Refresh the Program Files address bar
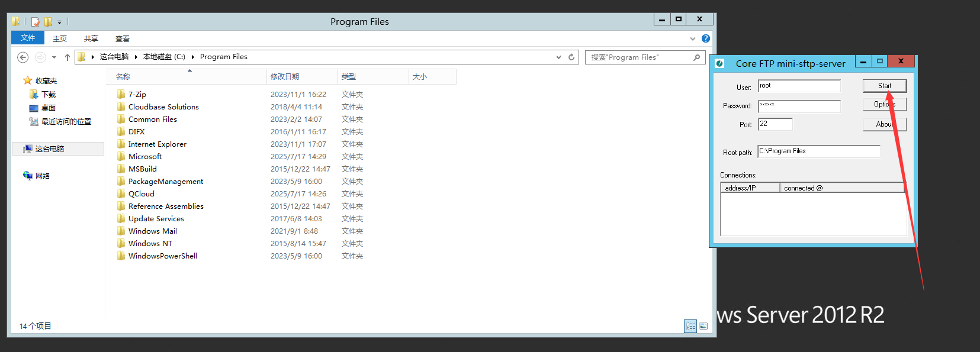 coord(571,57)
